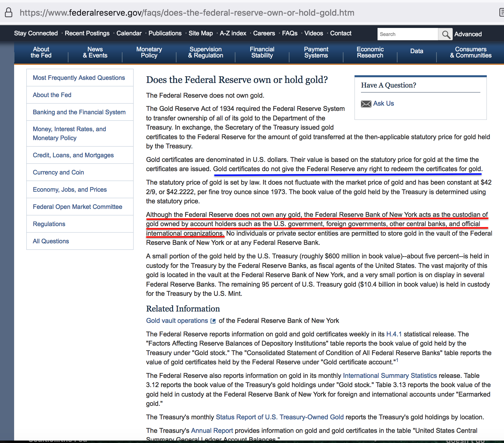Select Banking and the Financial System

click(79, 112)
